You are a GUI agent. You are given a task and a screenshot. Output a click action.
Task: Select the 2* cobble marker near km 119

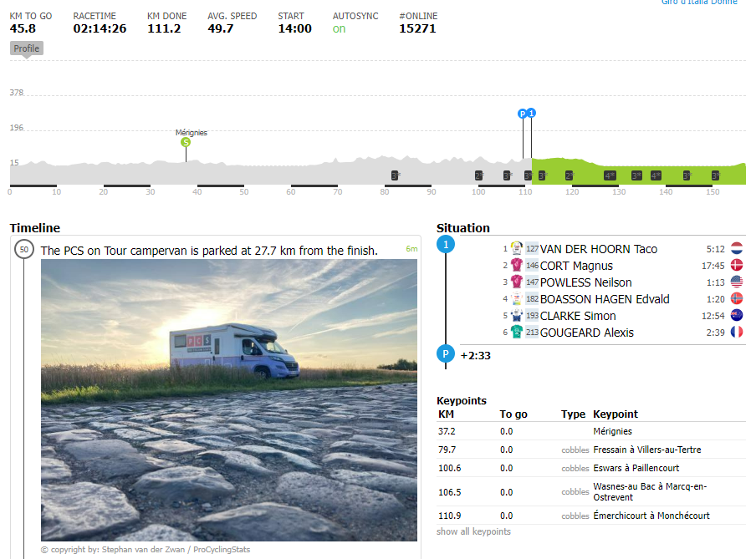[569, 175]
